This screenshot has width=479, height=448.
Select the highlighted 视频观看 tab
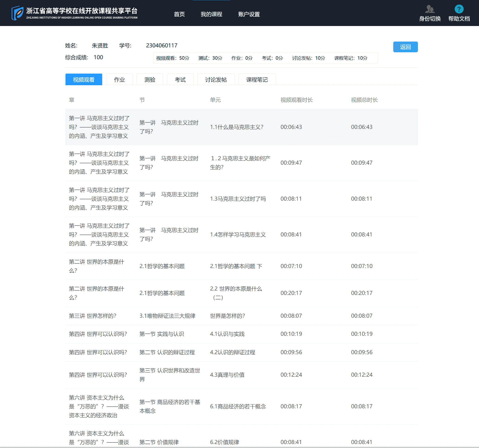point(84,79)
